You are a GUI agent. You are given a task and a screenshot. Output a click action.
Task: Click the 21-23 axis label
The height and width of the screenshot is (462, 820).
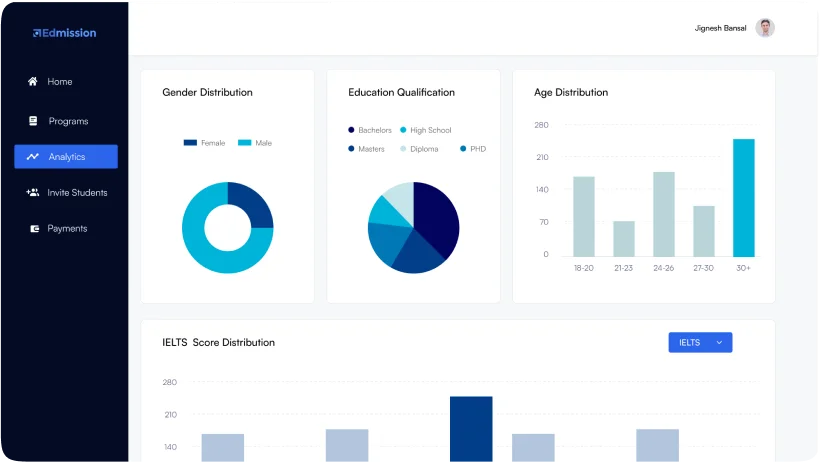click(x=623, y=268)
